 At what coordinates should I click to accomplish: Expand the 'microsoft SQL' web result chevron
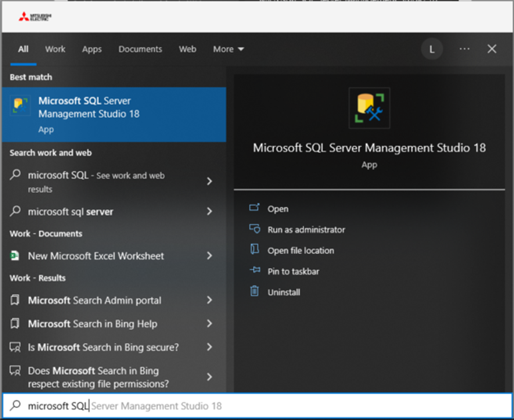point(209,181)
